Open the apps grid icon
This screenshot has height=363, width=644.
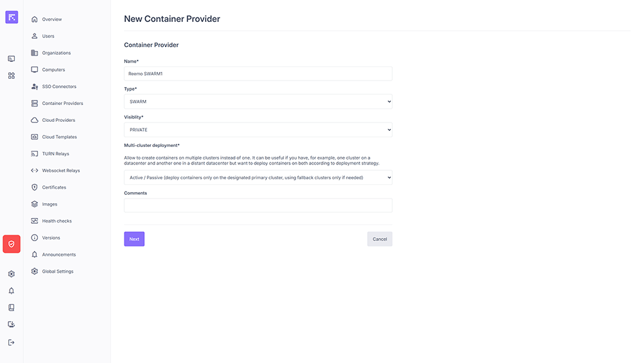pos(12,75)
